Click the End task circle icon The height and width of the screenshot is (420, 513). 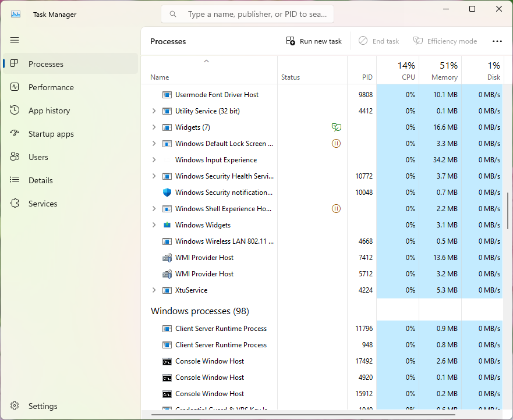click(363, 41)
